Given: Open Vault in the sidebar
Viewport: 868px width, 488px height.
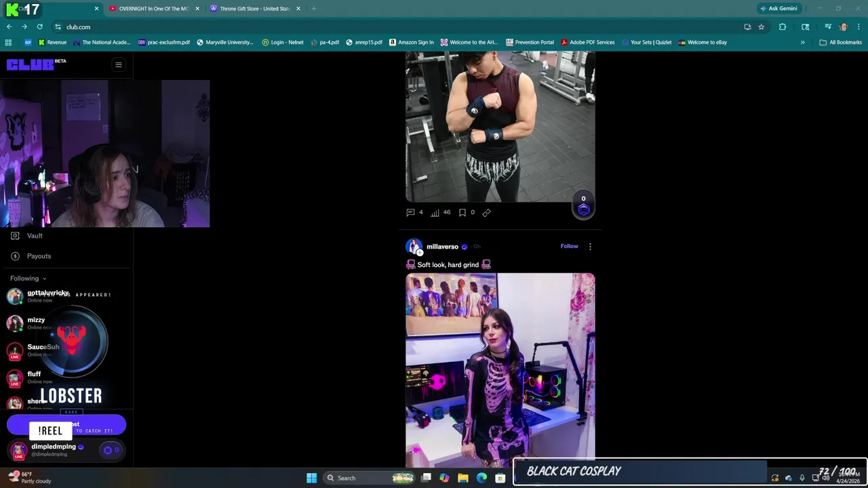Looking at the screenshot, I should click(27, 236).
